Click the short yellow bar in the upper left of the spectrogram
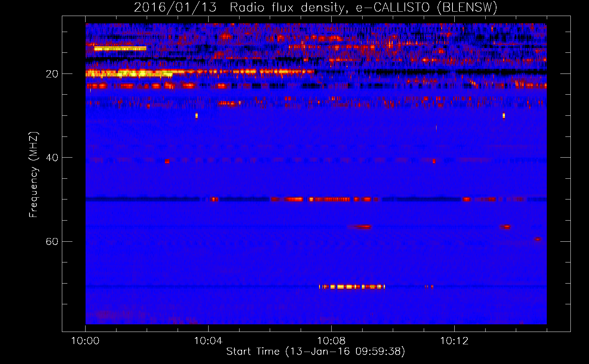589x364 pixels. (x=120, y=48)
